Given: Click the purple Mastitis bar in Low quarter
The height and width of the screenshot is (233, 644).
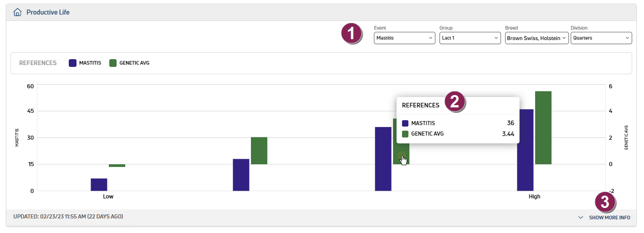Looking at the screenshot, I should (99, 184).
